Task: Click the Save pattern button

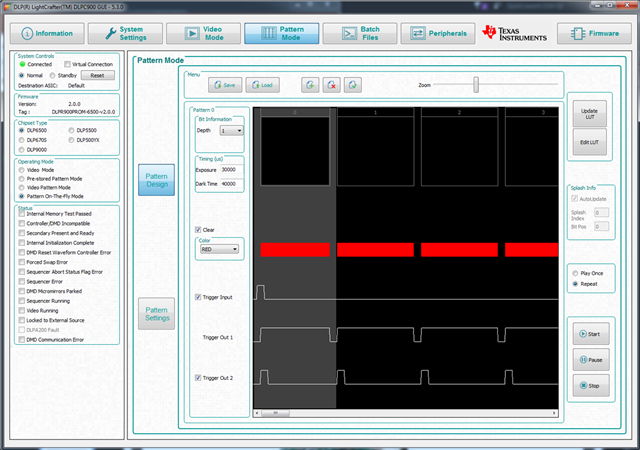Action: coord(225,85)
